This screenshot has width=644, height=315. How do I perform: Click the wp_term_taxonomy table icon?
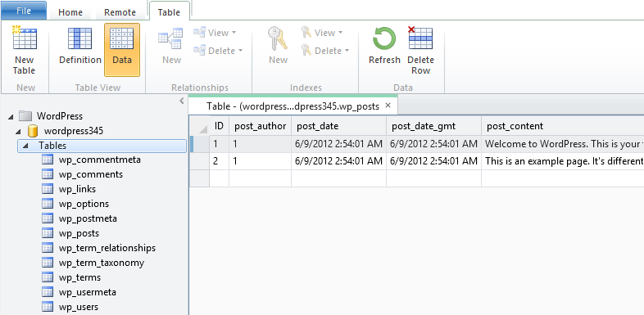(48, 263)
